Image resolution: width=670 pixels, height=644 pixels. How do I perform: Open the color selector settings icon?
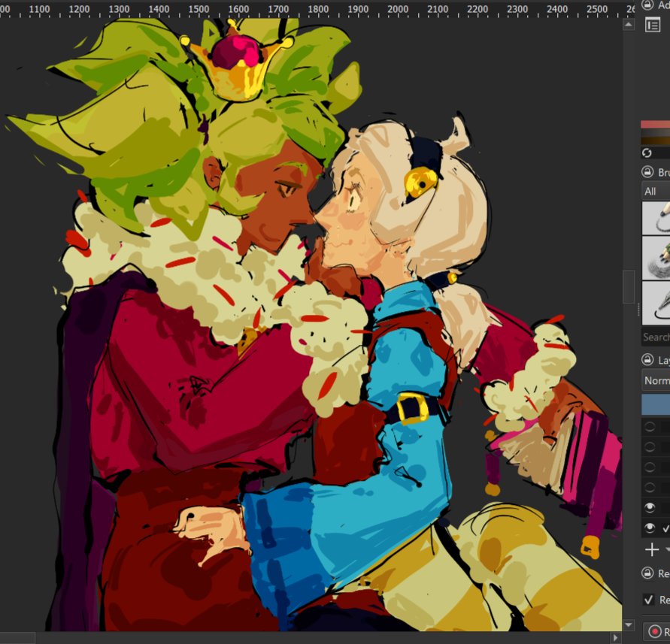[x=653, y=26]
